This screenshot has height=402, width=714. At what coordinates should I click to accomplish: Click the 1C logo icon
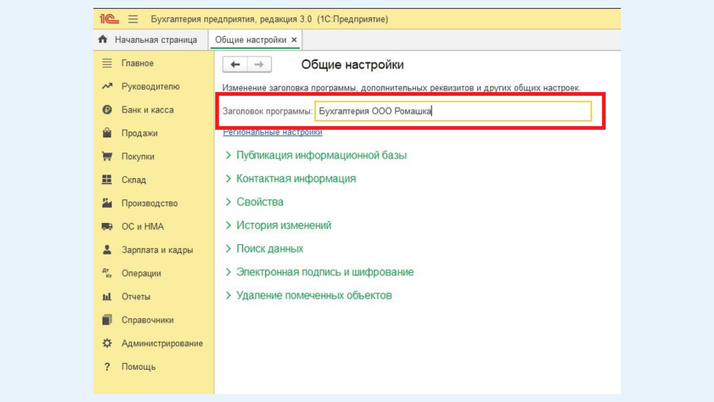point(109,19)
